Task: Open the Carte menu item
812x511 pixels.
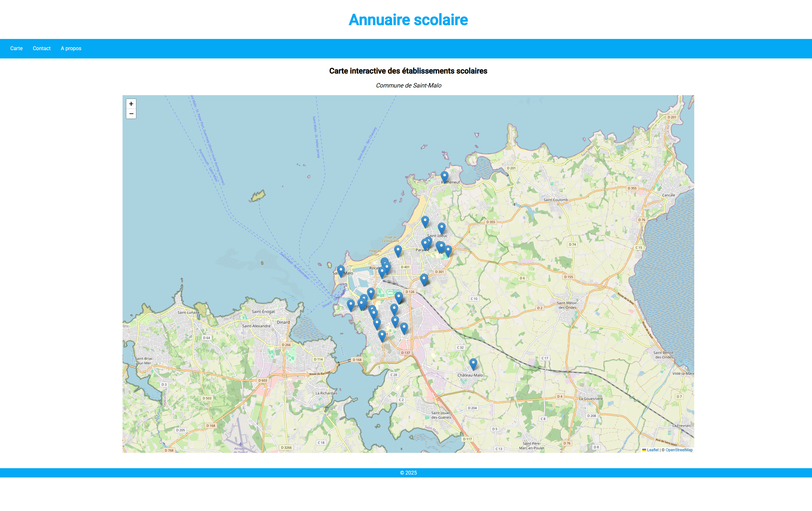Action: click(x=16, y=48)
